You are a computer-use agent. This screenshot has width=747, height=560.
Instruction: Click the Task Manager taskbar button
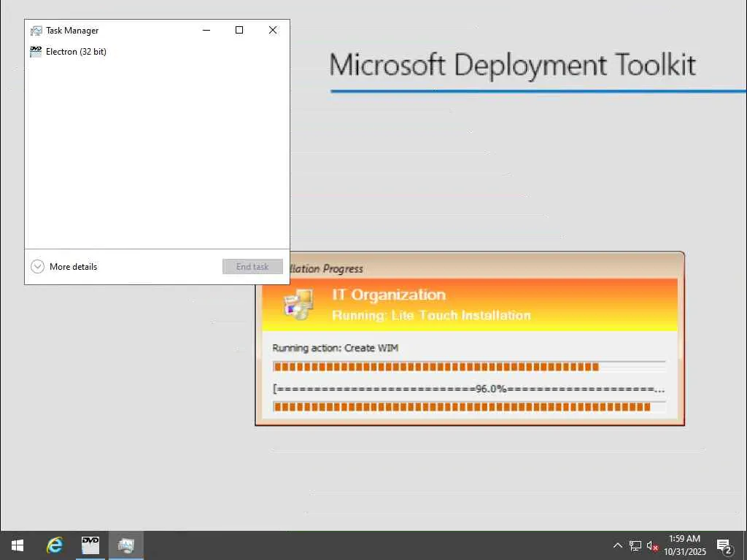point(125,545)
